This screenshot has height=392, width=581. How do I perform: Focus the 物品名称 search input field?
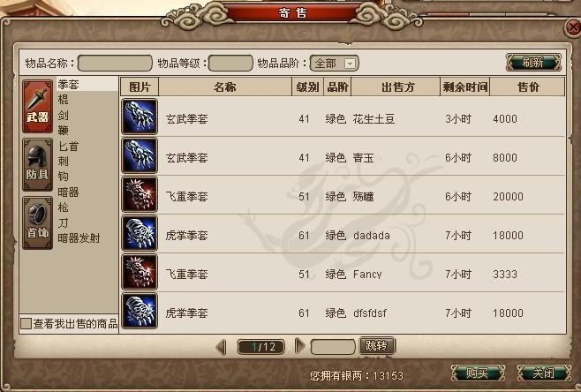pos(115,63)
